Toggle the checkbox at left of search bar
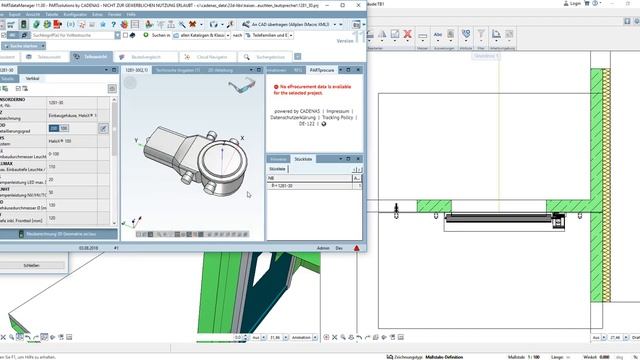 point(3,36)
